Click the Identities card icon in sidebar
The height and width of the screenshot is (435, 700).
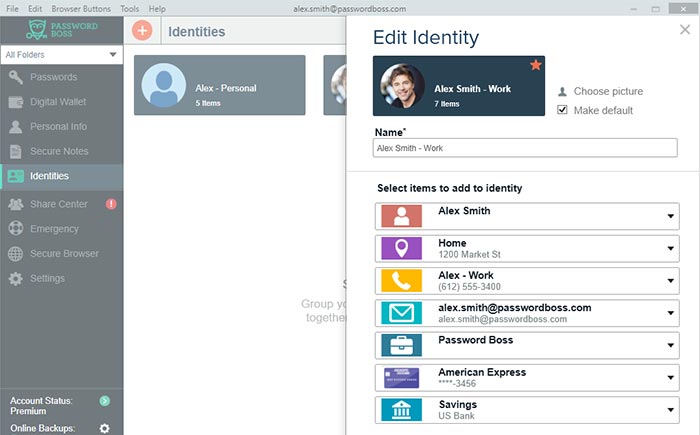[16, 176]
